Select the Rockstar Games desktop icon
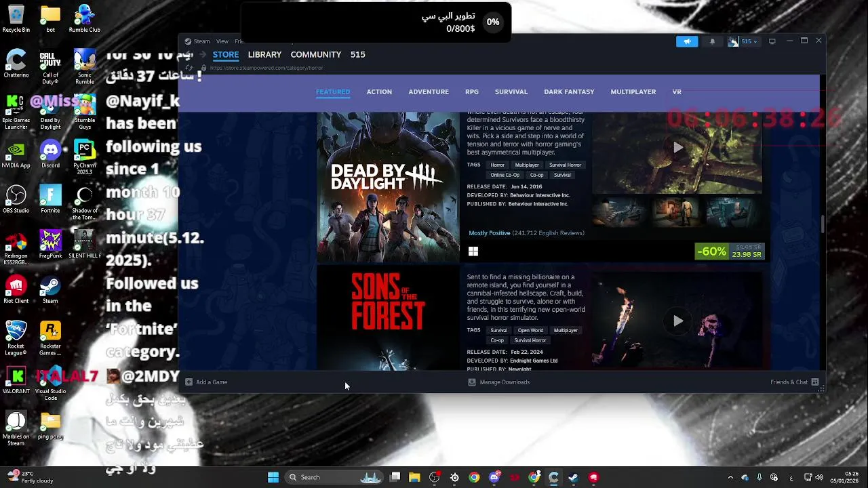The height and width of the screenshot is (488, 868). click(x=50, y=338)
